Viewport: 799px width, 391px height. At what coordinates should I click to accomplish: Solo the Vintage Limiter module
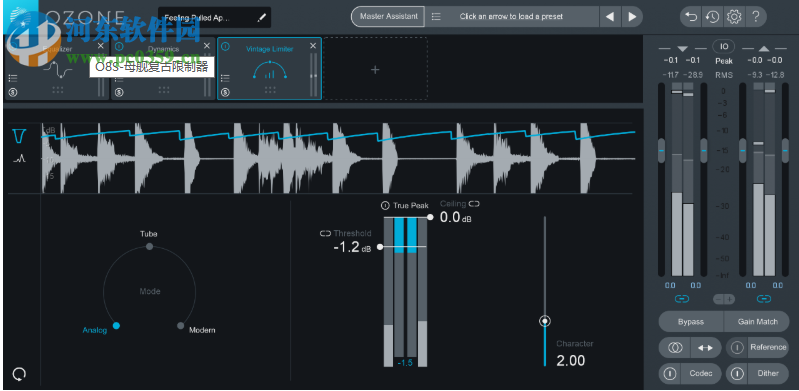[x=225, y=92]
